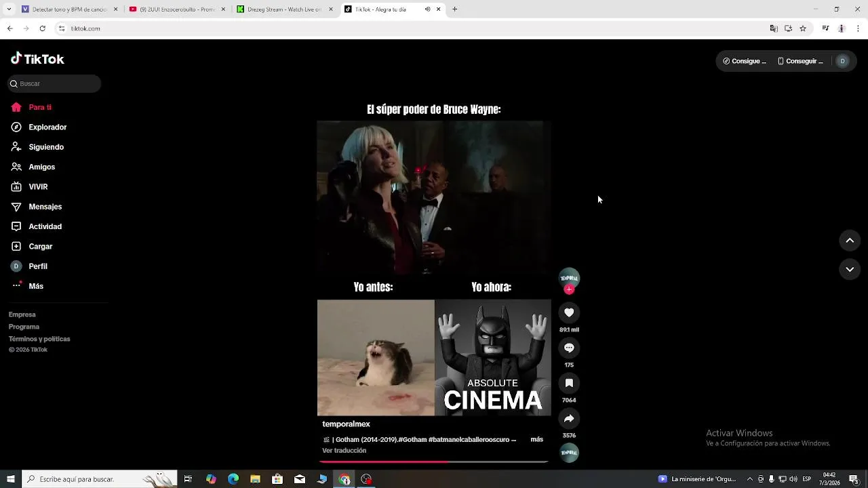Open Windows notification center

click(854, 479)
